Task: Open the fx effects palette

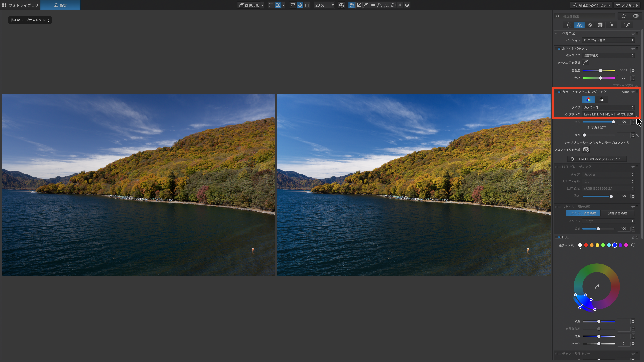Action: pos(611,25)
